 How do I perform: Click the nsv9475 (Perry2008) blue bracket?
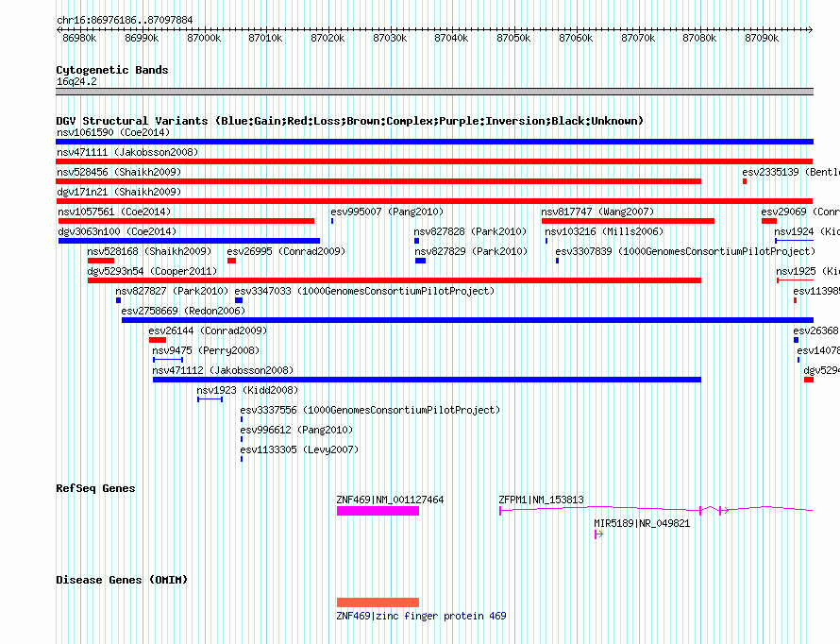(168, 360)
